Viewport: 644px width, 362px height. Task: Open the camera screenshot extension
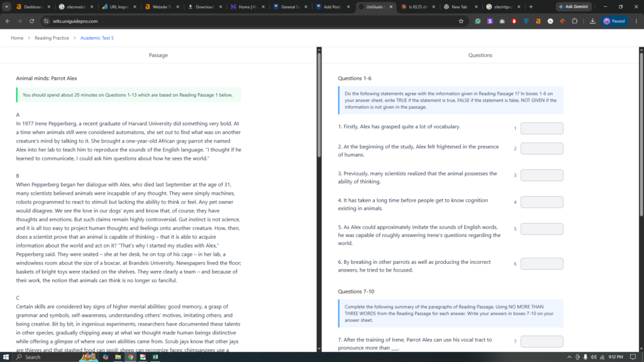[502, 21]
